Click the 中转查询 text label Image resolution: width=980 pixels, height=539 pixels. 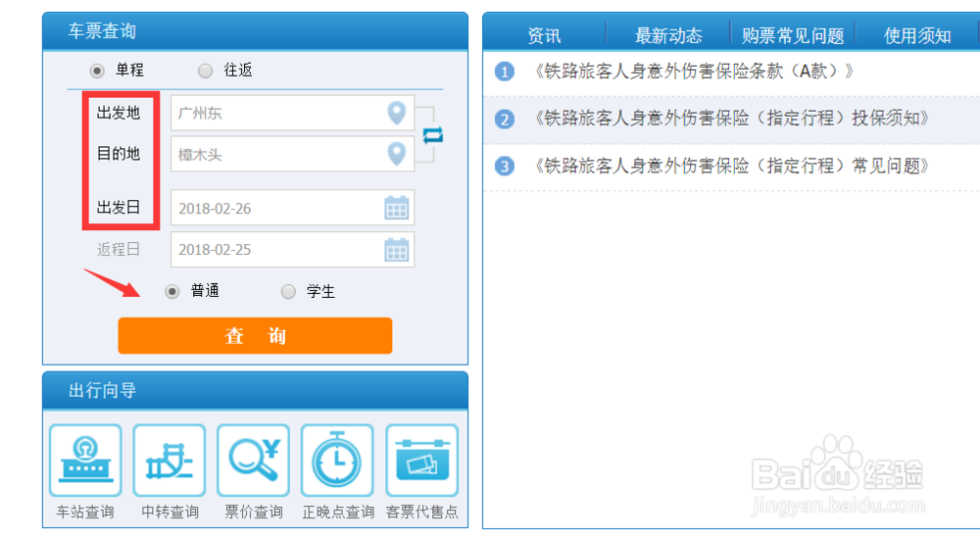click(x=170, y=513)
